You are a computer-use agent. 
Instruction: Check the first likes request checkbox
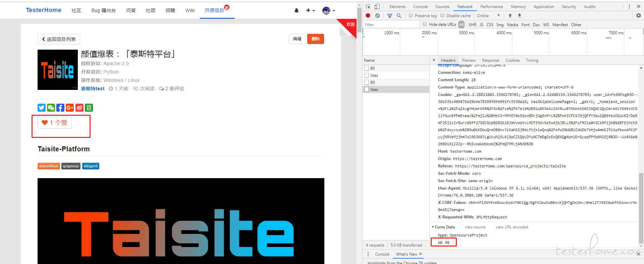(x=367, y=75)
